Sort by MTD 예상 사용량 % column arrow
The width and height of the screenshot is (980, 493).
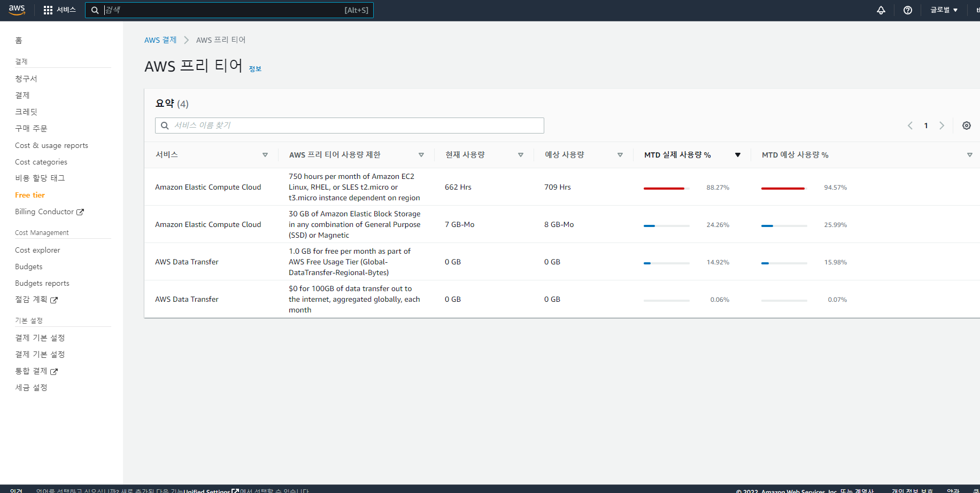(970, 155)
